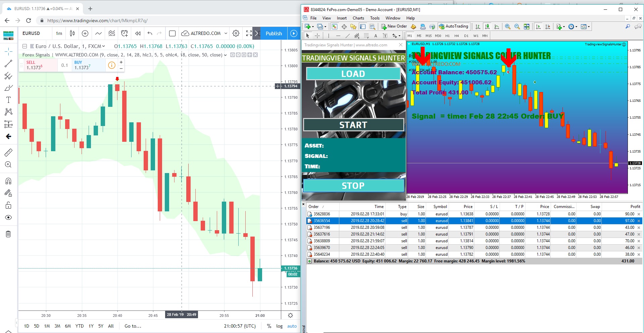
Task: Select 6M range on TradingView bottom bar
Action: 68,326
